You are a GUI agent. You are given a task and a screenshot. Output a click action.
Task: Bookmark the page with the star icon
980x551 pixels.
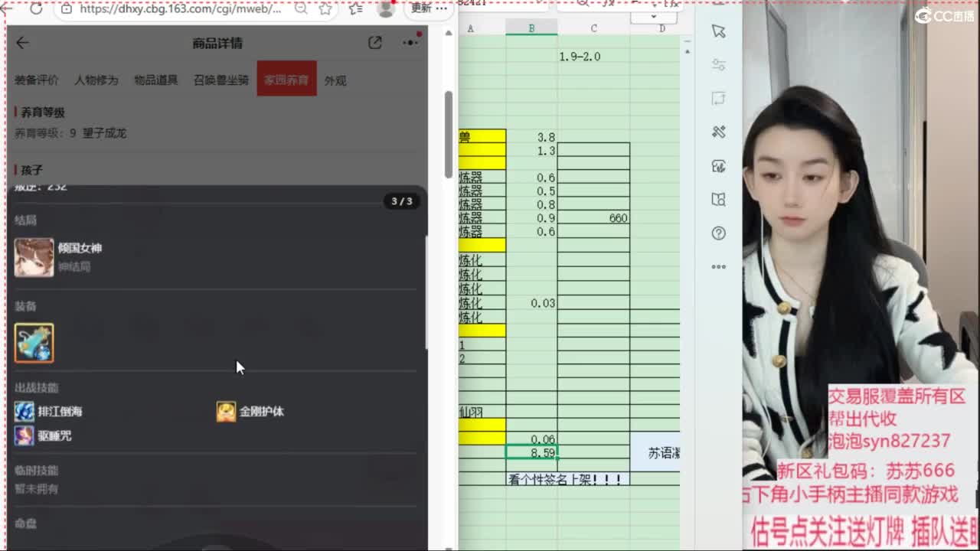pyautogui.click(x=325, y=8)
